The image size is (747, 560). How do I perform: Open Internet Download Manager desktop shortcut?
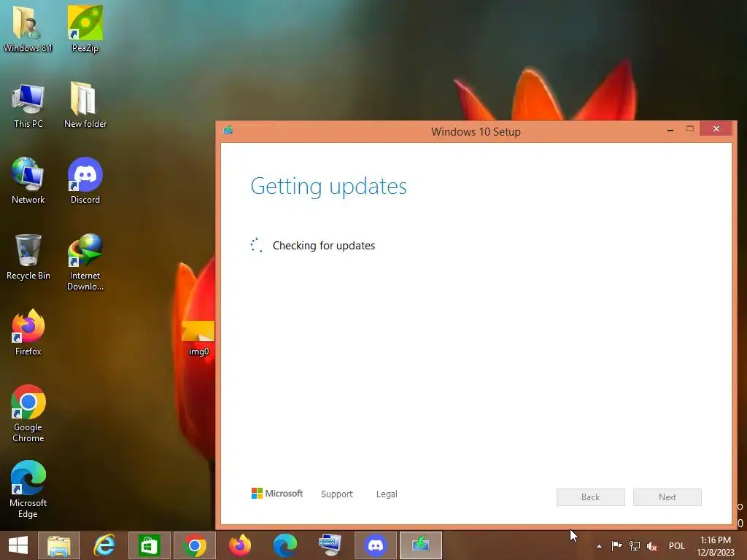85,262
